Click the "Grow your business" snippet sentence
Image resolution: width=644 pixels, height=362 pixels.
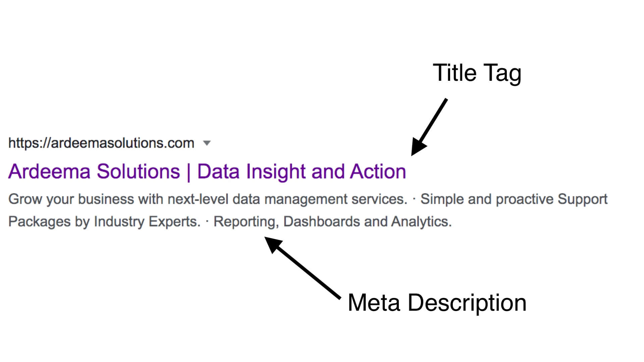[207, 199]
